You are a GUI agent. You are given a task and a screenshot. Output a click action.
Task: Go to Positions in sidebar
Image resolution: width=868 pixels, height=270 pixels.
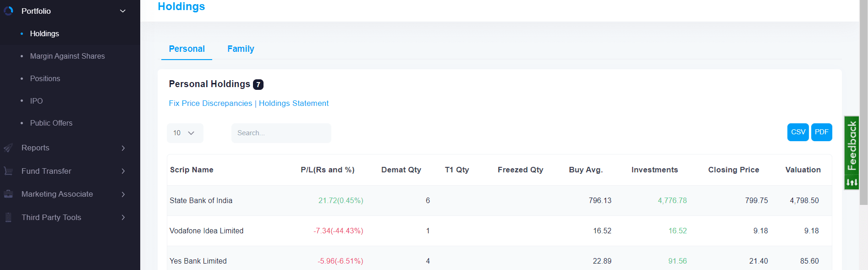tap(45, 78)
